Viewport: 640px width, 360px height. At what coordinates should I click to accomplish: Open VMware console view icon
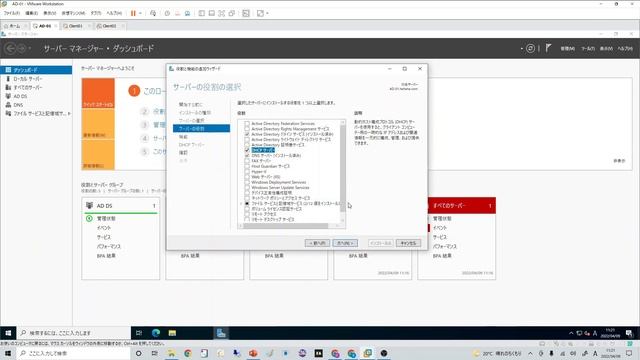(246, 13)
